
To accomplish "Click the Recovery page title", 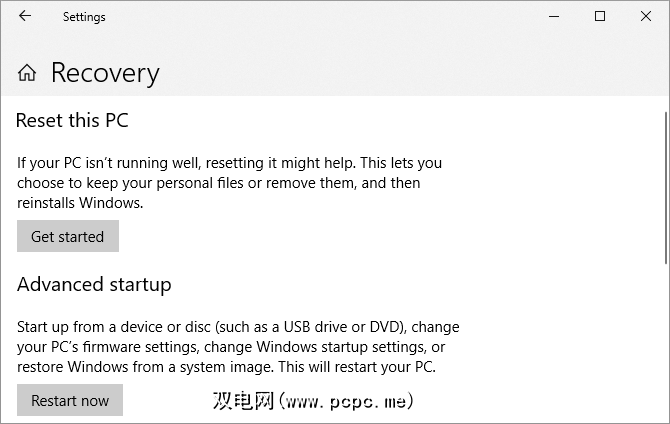I will click(105, 73).
